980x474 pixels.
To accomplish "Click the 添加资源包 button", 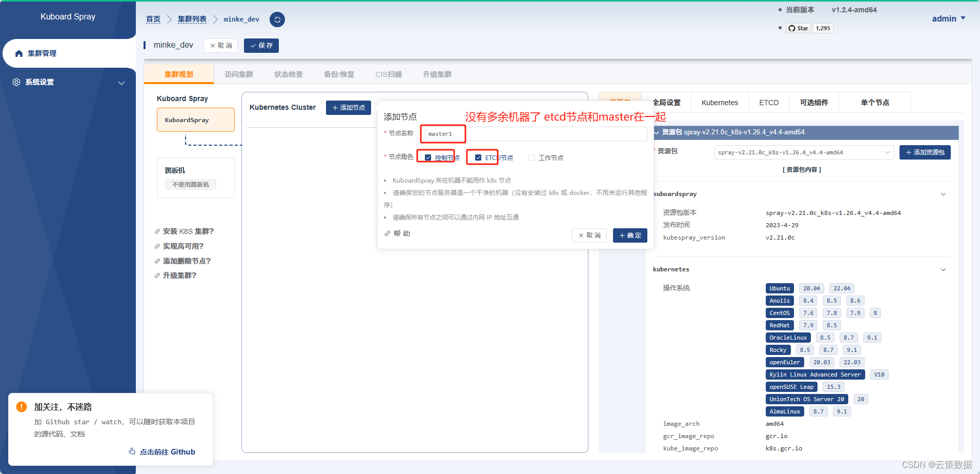I will (925, 152).
